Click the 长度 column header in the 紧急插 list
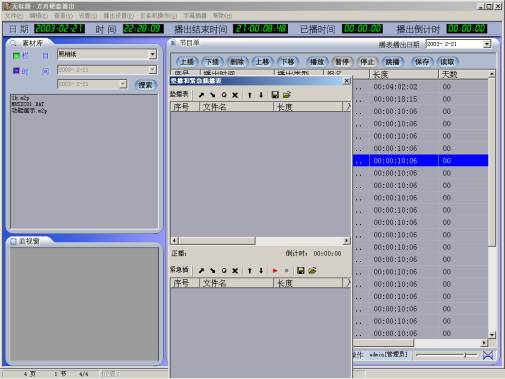Image resolution: width=505 pixels, height=379 pixels. (x=308, y=283)
